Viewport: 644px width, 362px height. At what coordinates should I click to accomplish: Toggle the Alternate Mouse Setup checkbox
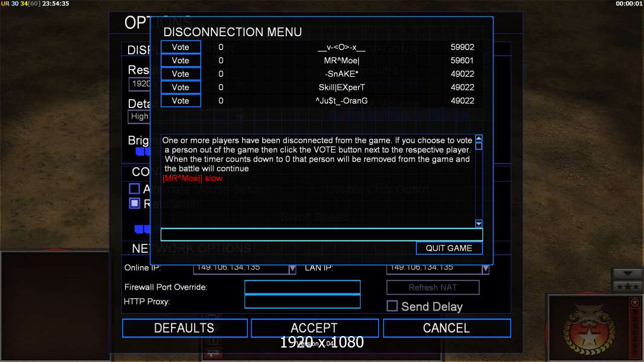[134, 189]
